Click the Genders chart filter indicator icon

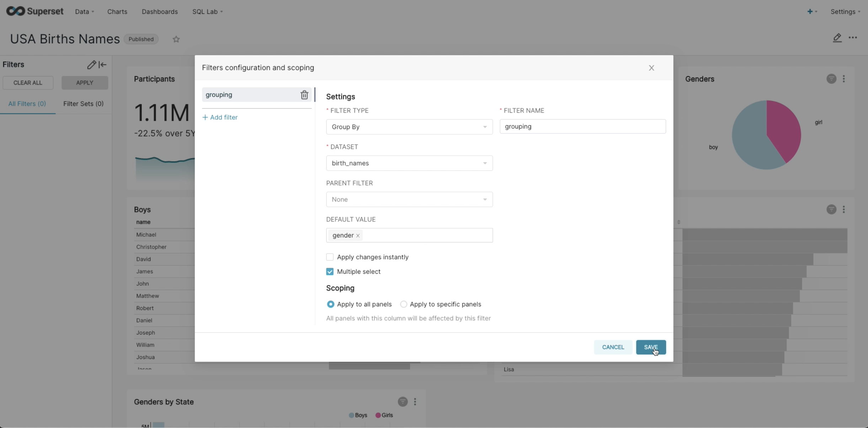point(831,79)
